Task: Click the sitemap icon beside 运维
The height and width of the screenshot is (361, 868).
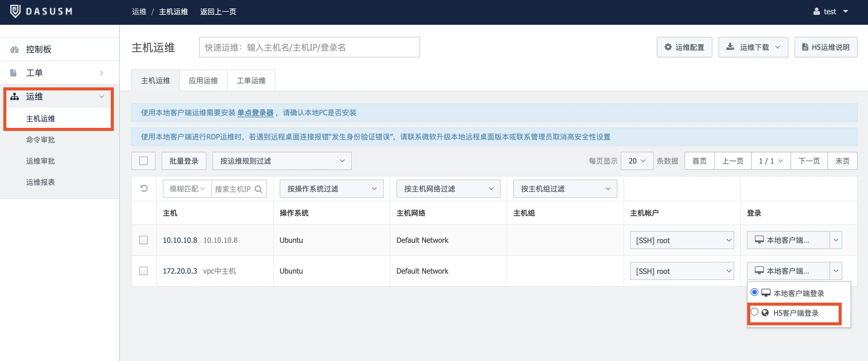Action: (15, 97)
